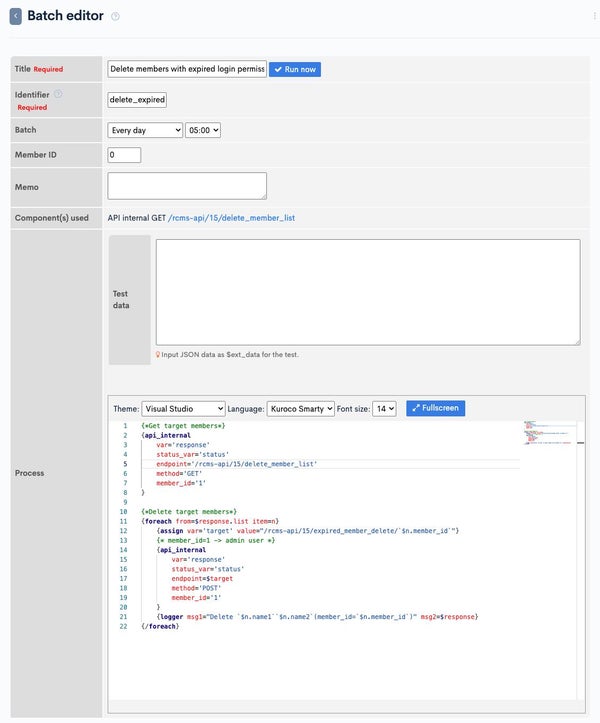Open the Visual Studio theme dropdown
This screenshot has width=600, height=723.
click(x=183, y=409)
